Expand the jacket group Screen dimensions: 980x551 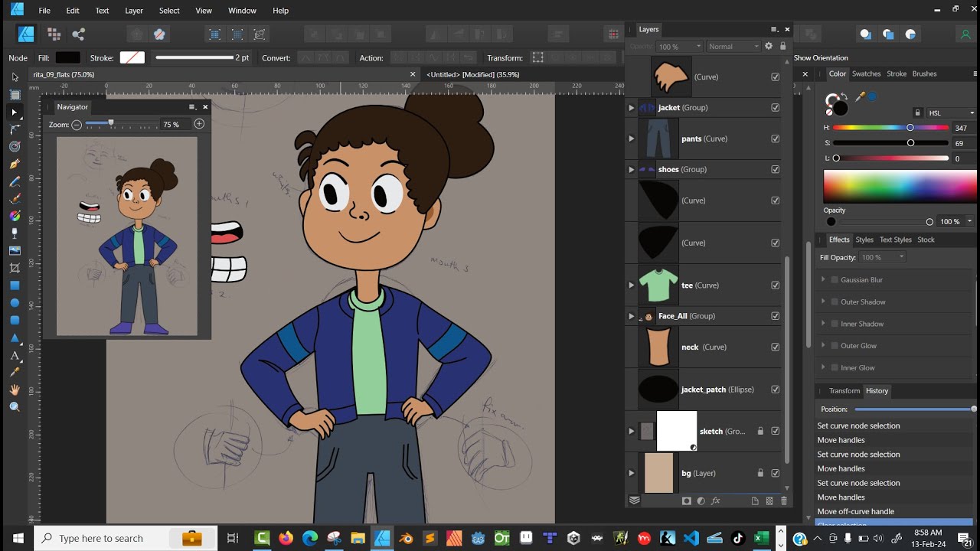pyautogui.click(x=632, y=108)
